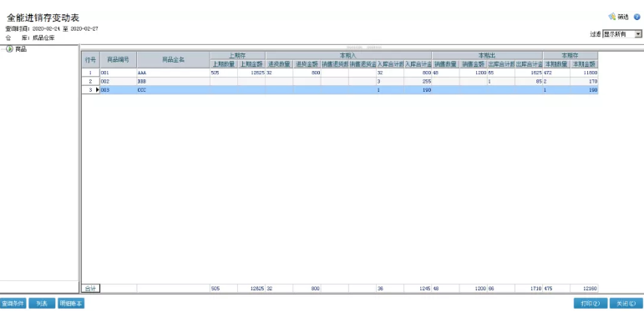Click row number 1 cell
The image size is (644, 317).
click(91, 73)
